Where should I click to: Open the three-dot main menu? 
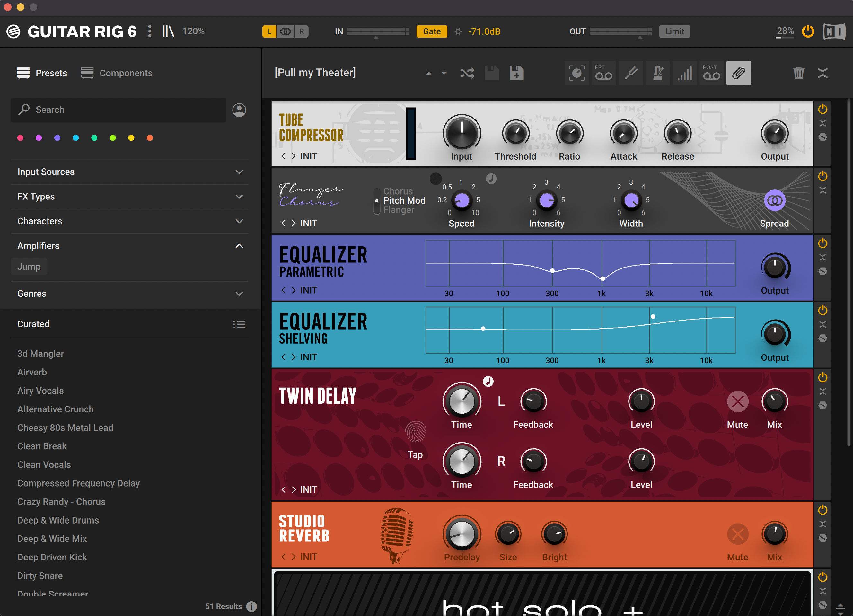(150, 31)
